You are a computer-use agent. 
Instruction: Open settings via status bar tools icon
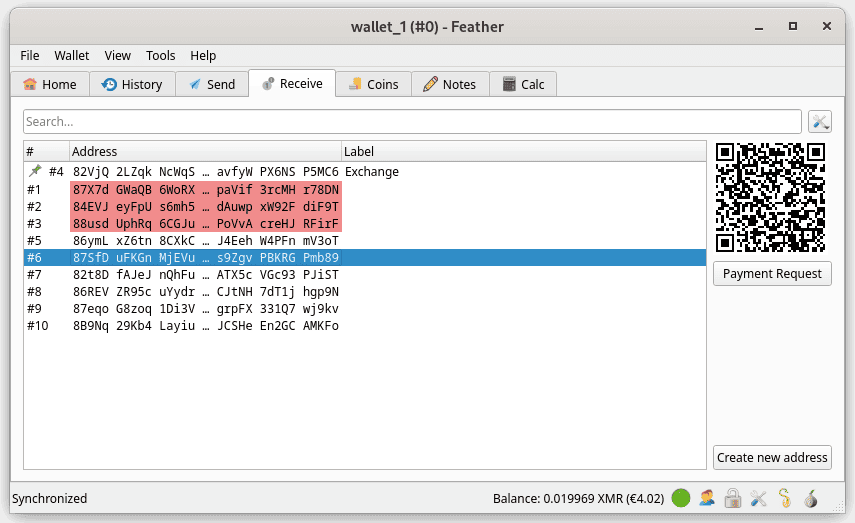pos(758,498)
